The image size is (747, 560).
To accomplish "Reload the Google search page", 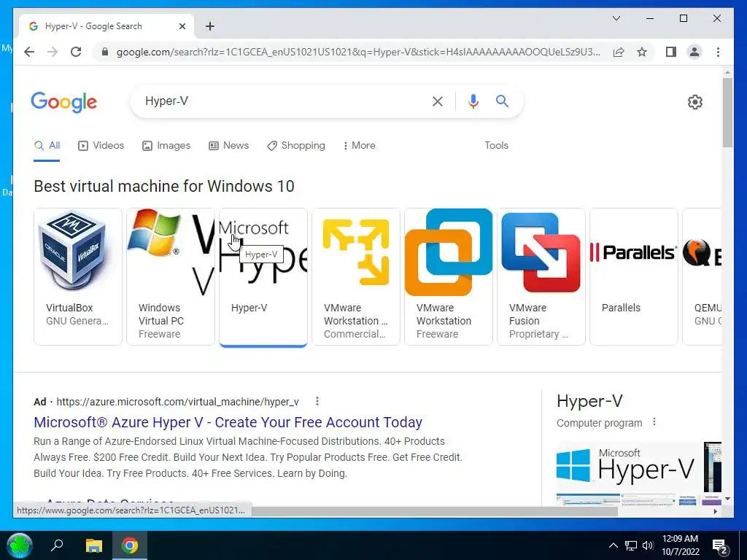I will (x=76, y=52).
